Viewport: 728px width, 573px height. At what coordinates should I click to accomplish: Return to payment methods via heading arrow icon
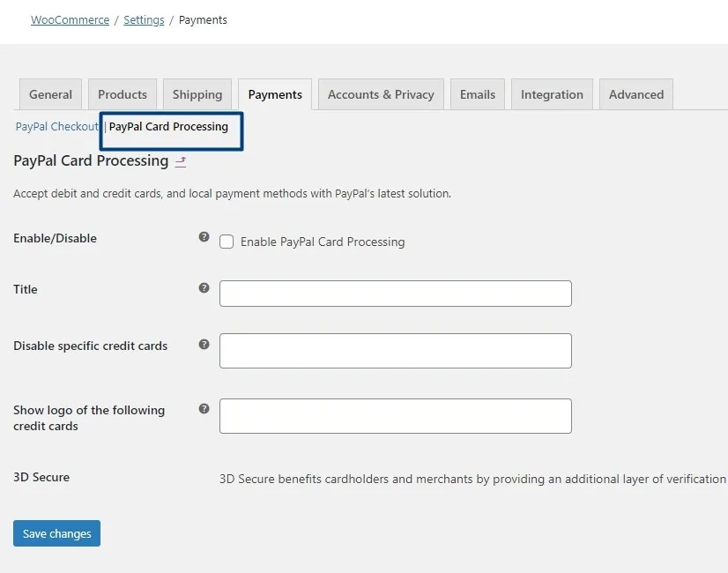181,161
